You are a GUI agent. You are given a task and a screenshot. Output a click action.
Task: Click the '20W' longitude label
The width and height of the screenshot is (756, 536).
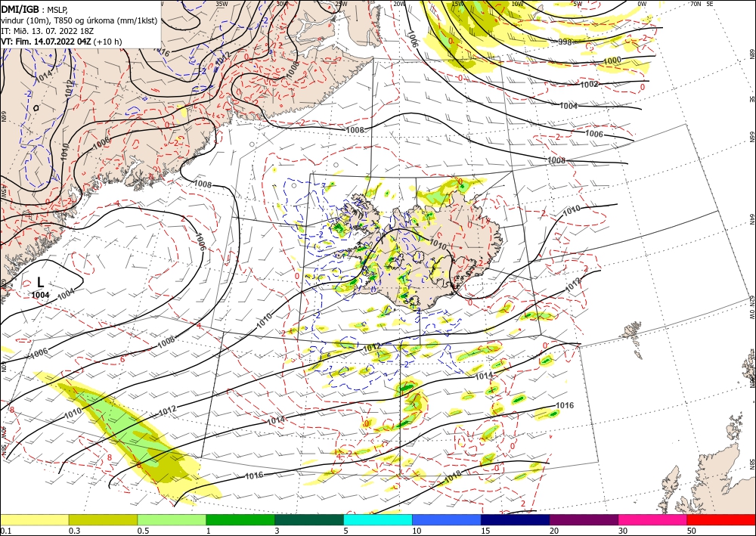point(398,4)
